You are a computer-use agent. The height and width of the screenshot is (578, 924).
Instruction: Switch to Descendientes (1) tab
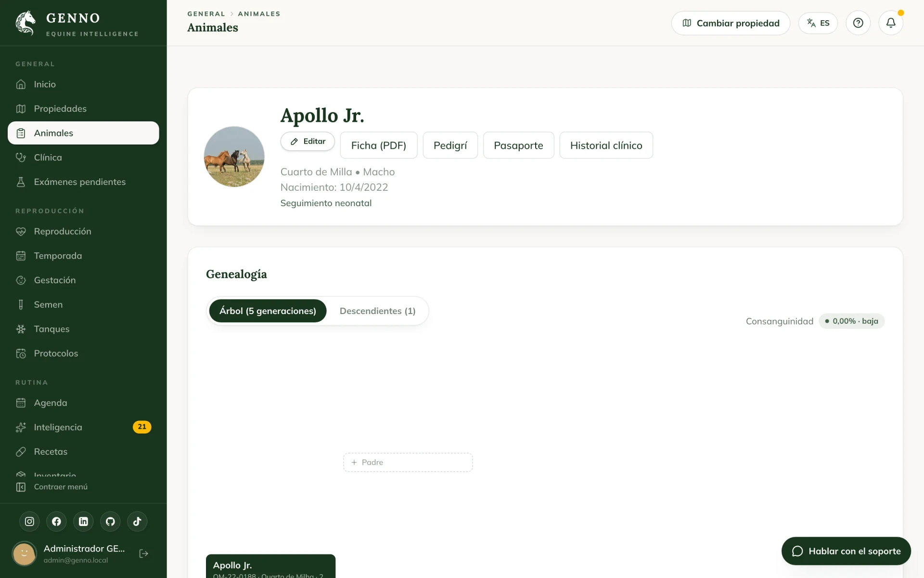[x=378, y=311]
